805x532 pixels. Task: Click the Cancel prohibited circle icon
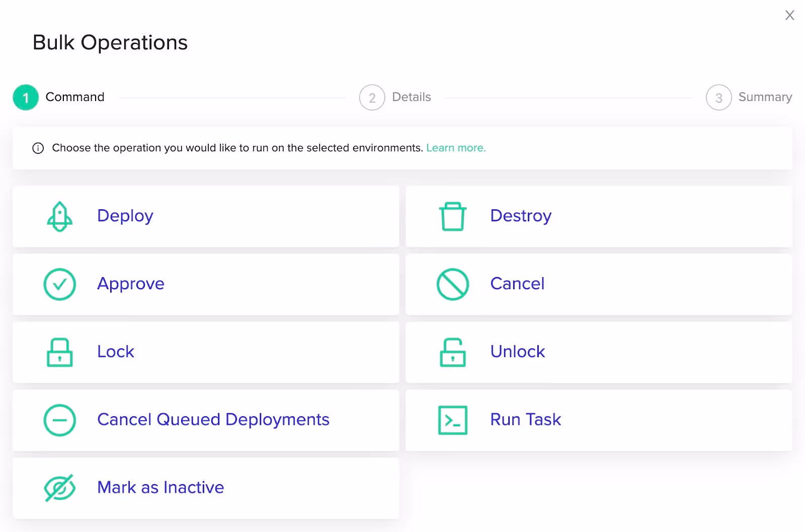[453, 284]
